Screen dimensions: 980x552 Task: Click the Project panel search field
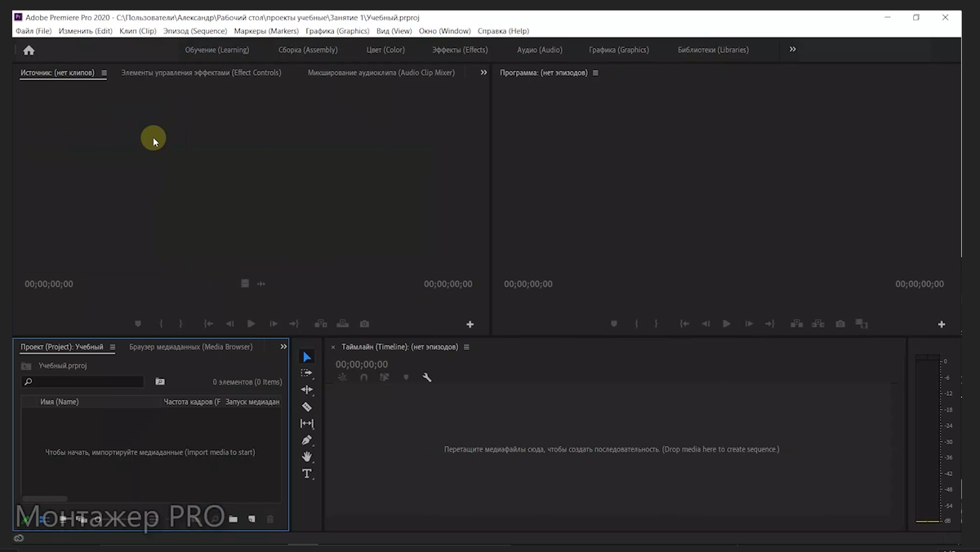coord(82,381)
